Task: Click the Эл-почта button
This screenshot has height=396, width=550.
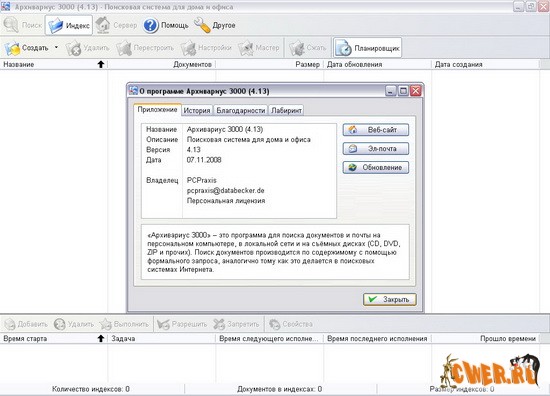Action: (x=376, y=149)
